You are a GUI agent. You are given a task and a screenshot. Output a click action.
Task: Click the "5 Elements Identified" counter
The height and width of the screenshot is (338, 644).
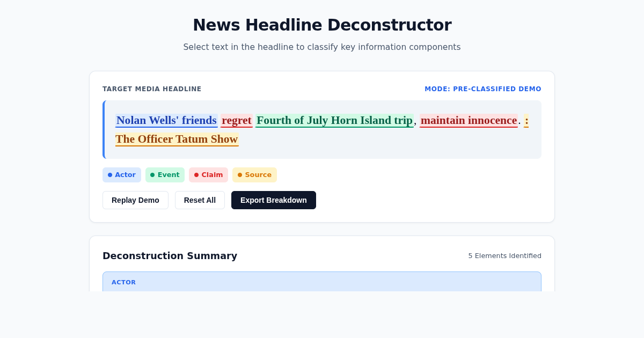504,256
